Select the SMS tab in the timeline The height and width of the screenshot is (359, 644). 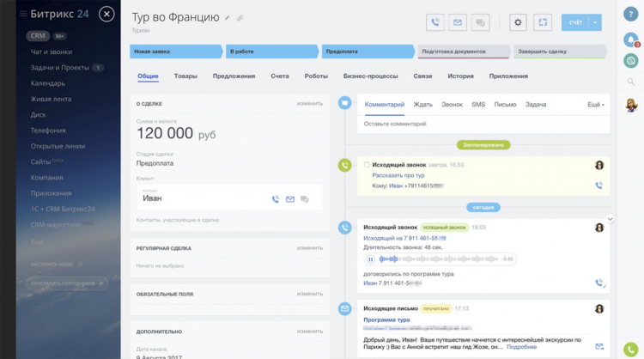point(478,104)
